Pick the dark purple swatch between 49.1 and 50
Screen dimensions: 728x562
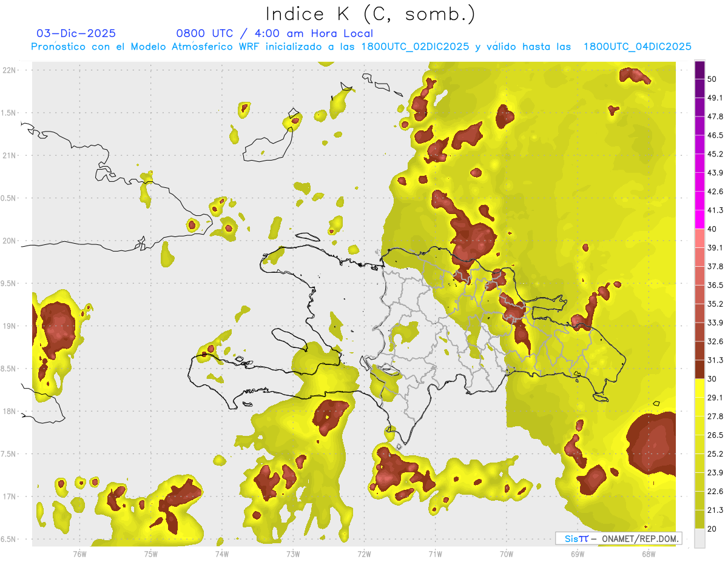700,89
